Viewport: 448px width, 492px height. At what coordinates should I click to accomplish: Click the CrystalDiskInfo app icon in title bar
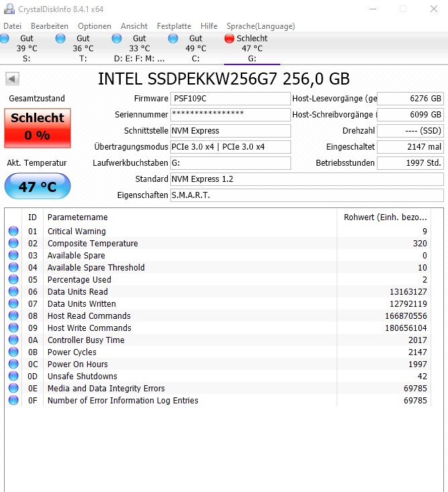tap(9, 9)
